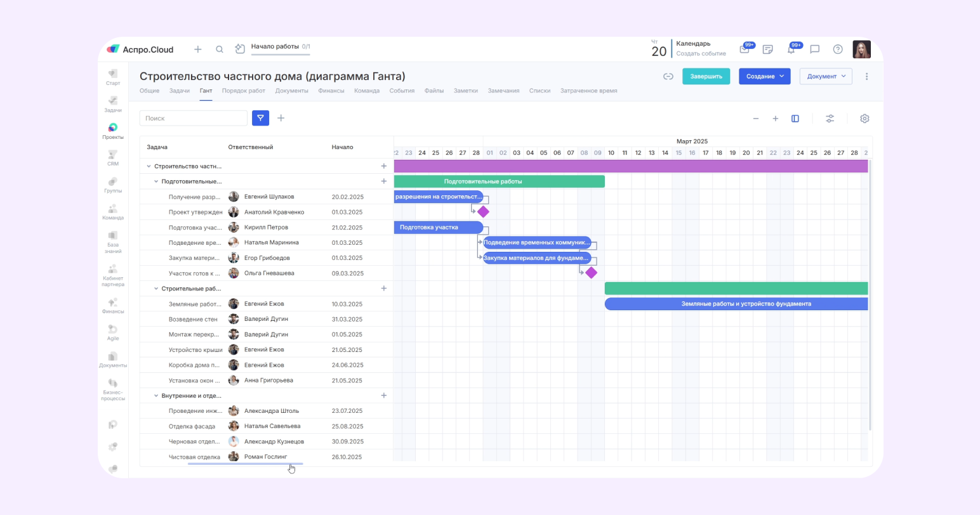Open Agile in the left sidebar
The width and height of the screenshot is (980, 515).
point(113,332)
